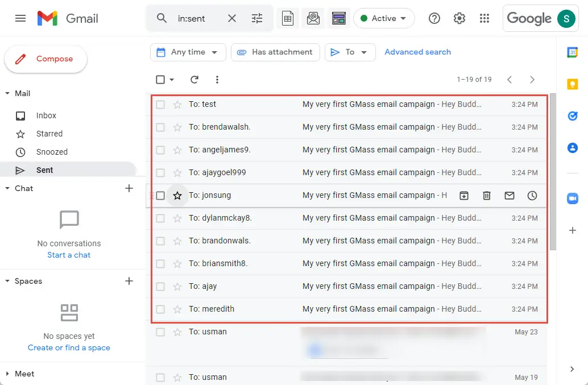
Task: Clear the in:sent search text
Action: [x=232, y=18]
